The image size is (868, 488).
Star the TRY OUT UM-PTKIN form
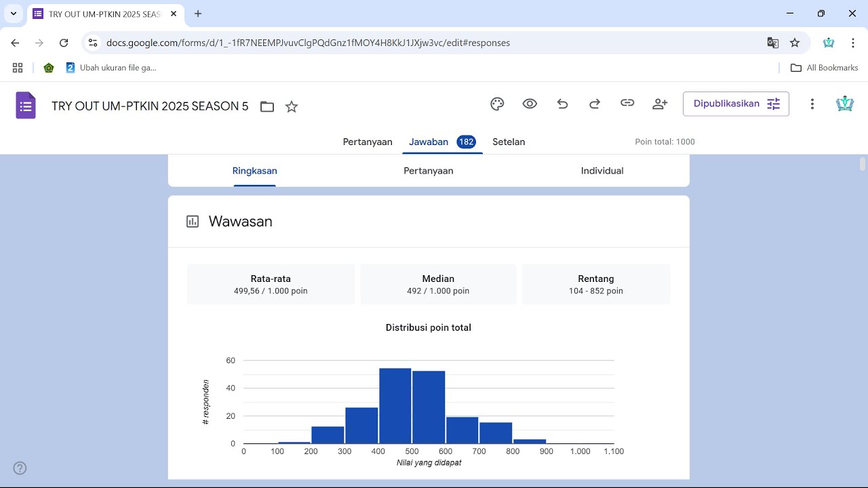(x=292, y=106)
